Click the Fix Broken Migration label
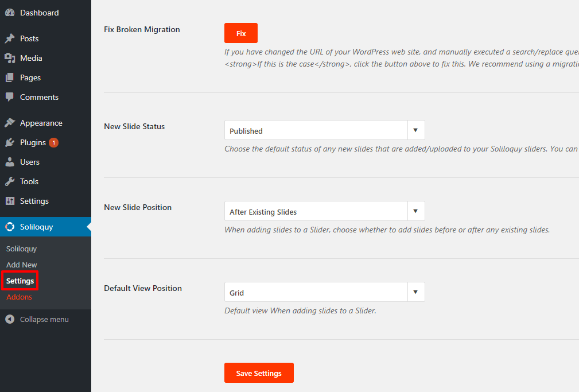The image size is (579, 392). (x=142, y=29)
